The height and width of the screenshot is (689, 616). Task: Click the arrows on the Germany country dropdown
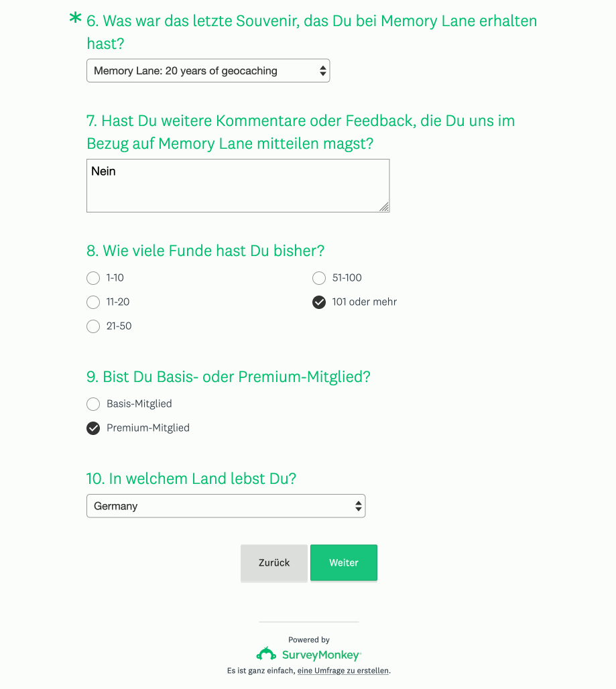click(x=359, y=506)
